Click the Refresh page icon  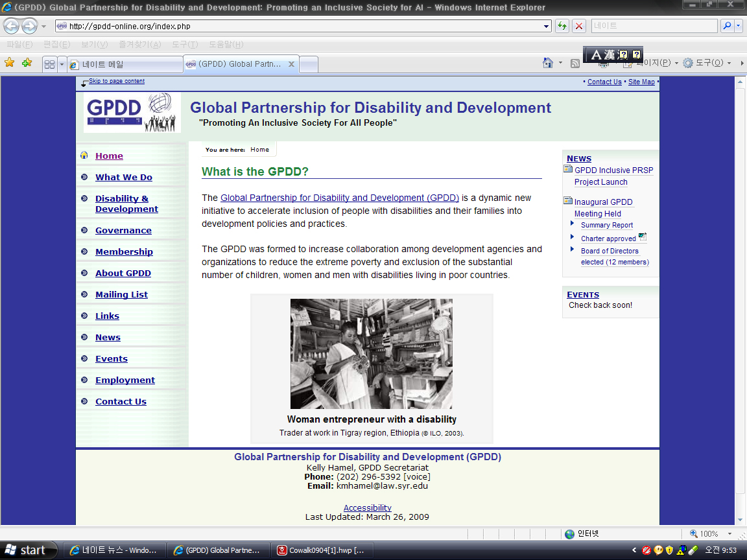(x=562, y=26)
